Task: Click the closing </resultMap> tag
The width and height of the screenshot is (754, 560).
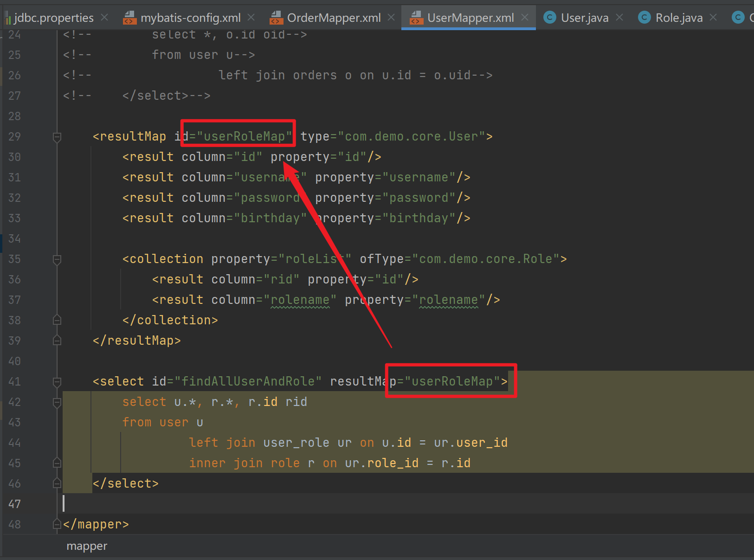Action: [x=137, y=341]
